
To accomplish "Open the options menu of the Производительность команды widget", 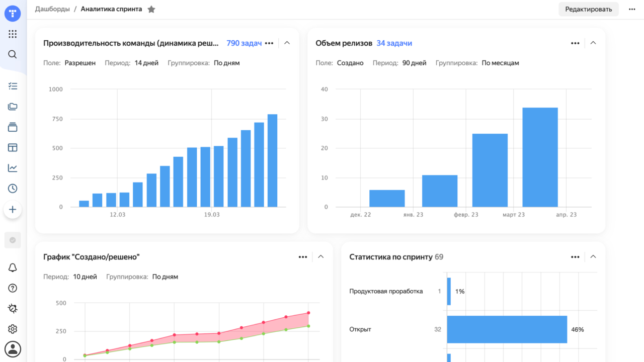I will (x=269, y=43).
